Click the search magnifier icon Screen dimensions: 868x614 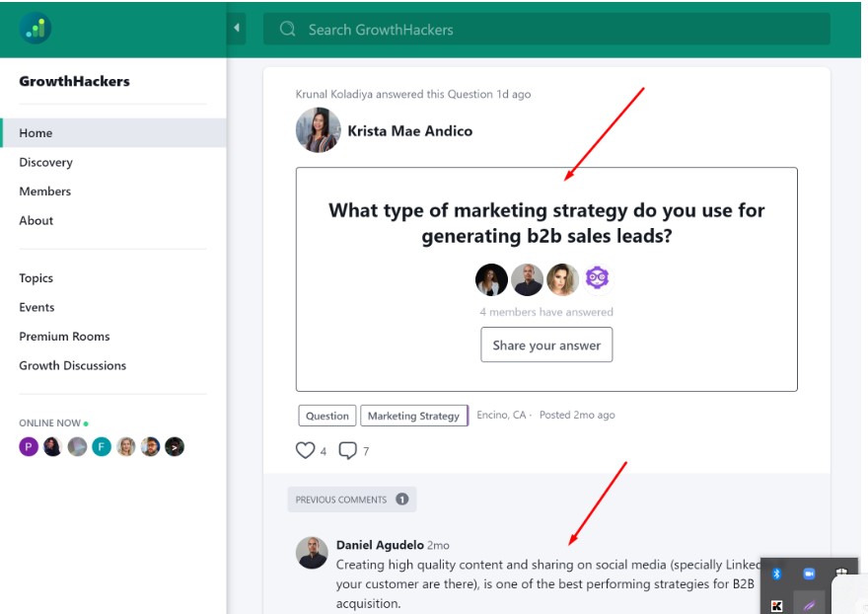coord(287,29)
